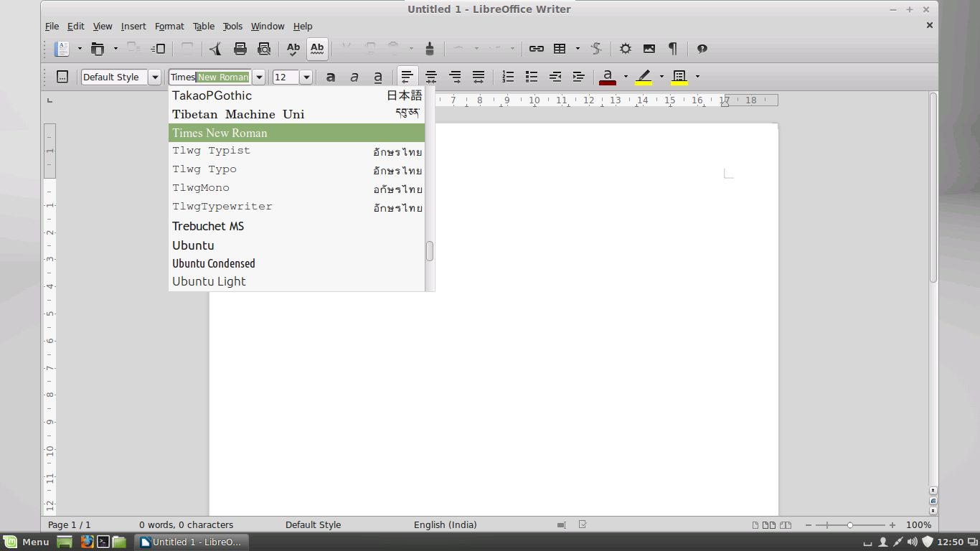Open the Navigator compass icon
This screenshot has height=551, width=980.
coord(626,49)
